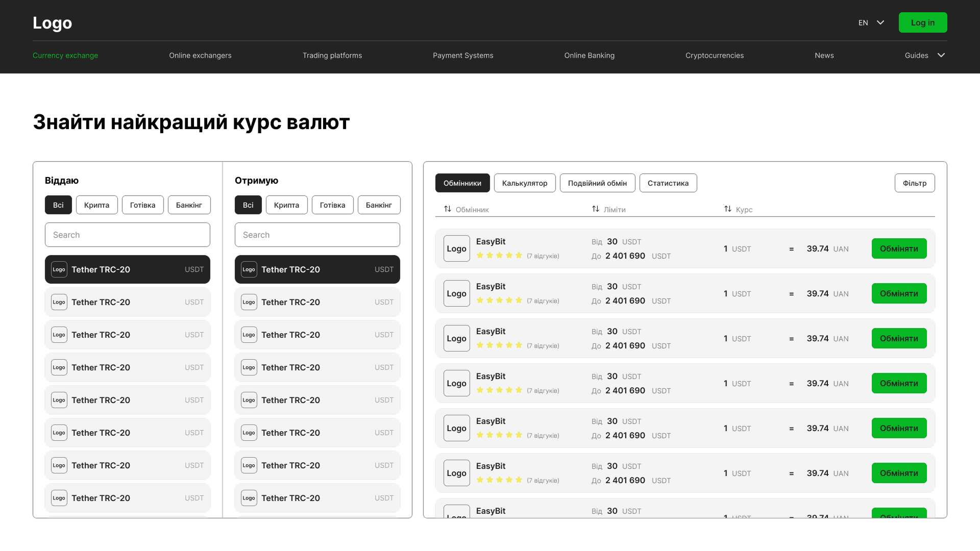Click the first EasyBit exchanger logo
The height and width of the screenshot is (551, 980).
point(456,248)
